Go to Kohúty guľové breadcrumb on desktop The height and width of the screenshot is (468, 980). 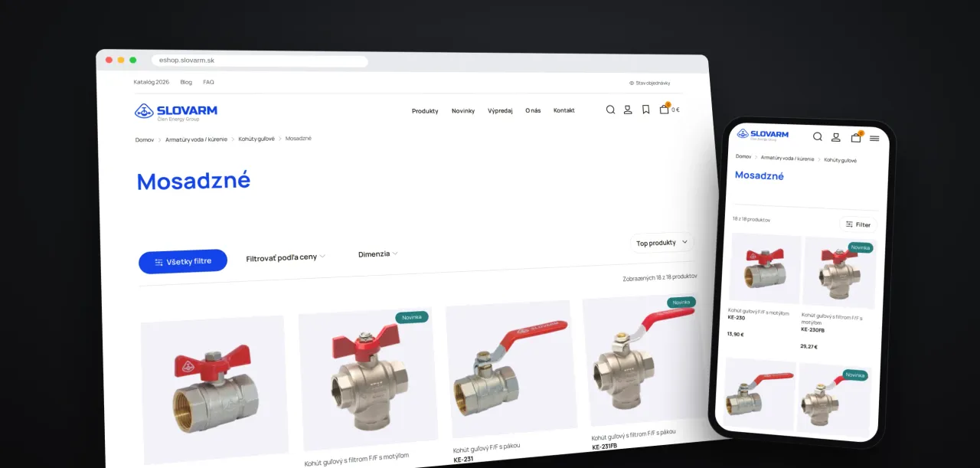coord(256,139)
